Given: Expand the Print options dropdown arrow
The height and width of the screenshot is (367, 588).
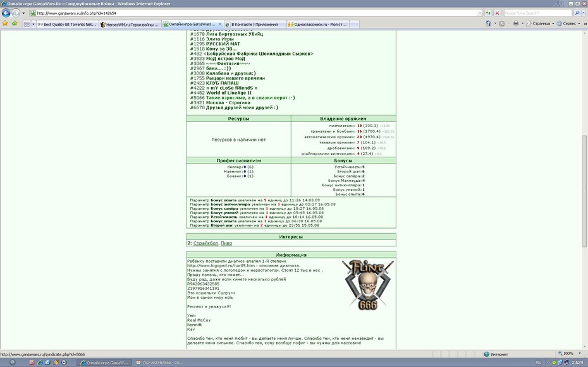Looking at the screenshot, I should [x=522, y=23].
